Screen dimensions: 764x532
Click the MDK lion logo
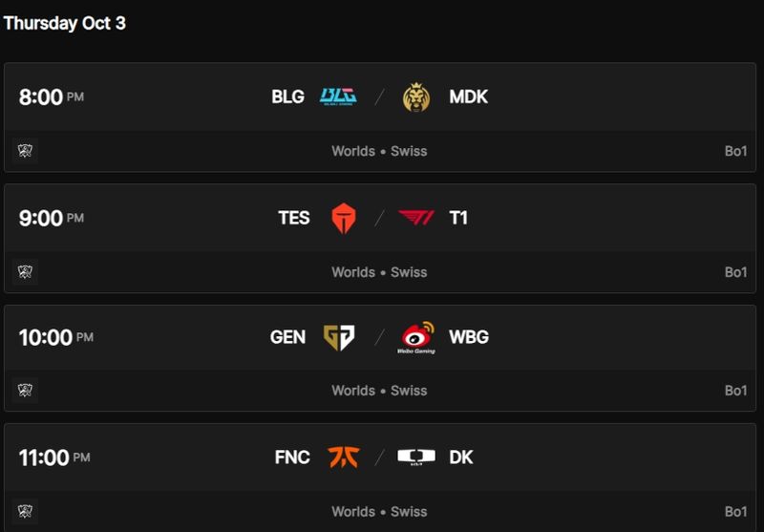(x=416, y=96)
